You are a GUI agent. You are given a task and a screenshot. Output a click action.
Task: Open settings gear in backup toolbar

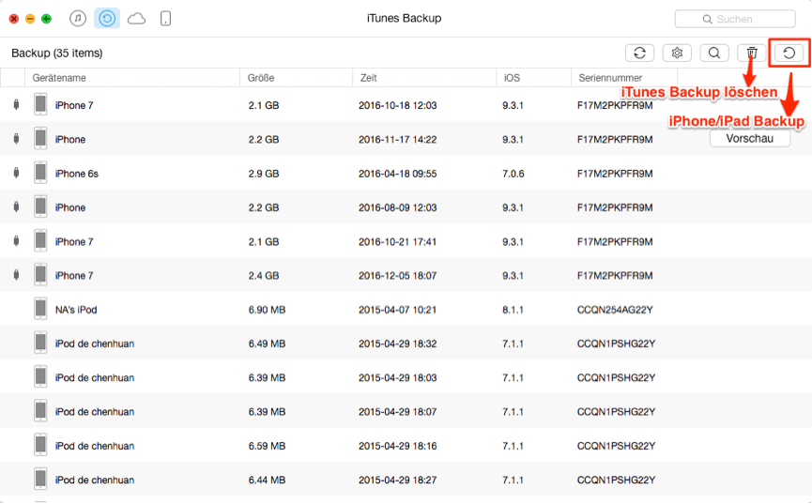pos(677,53)
